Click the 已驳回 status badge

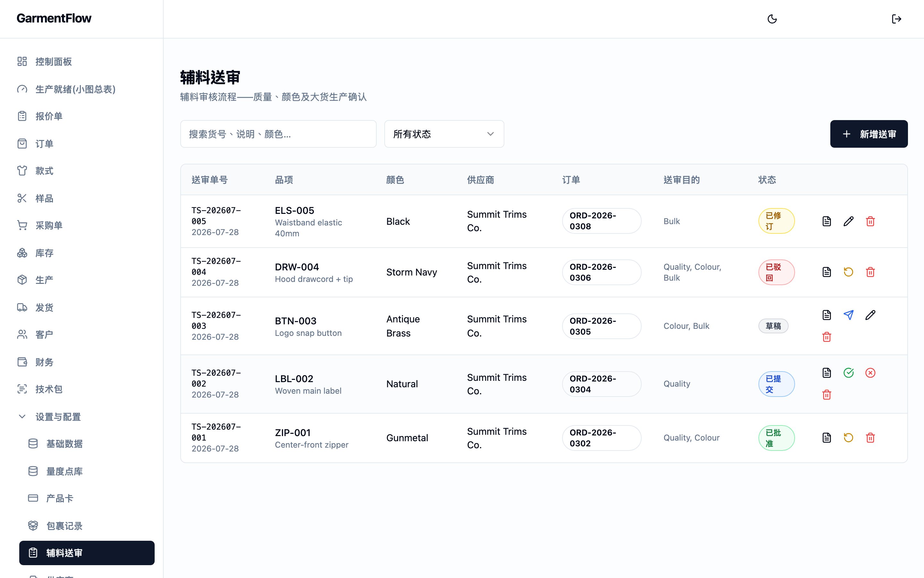[776, 272]
